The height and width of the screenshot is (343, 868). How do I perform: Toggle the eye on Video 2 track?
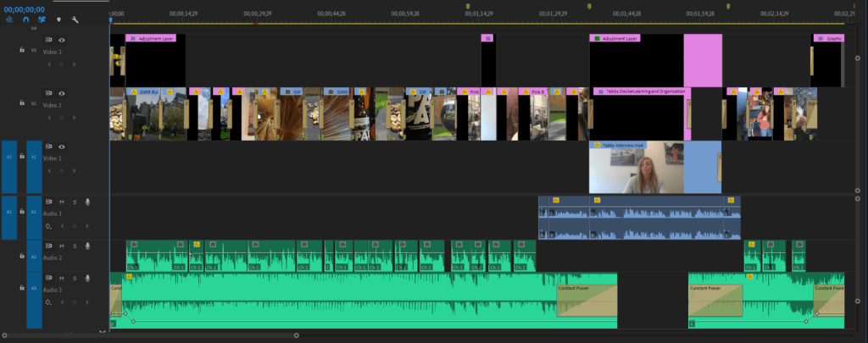click(x=62, y=91)
